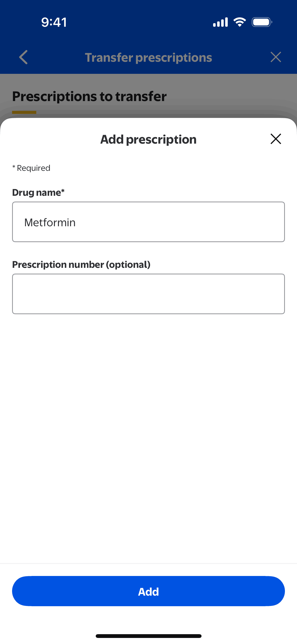This screenshot has height=644, width=297.
Task: Tap the yellow progress bar under the heading
Action: click(x=24, y=112)
